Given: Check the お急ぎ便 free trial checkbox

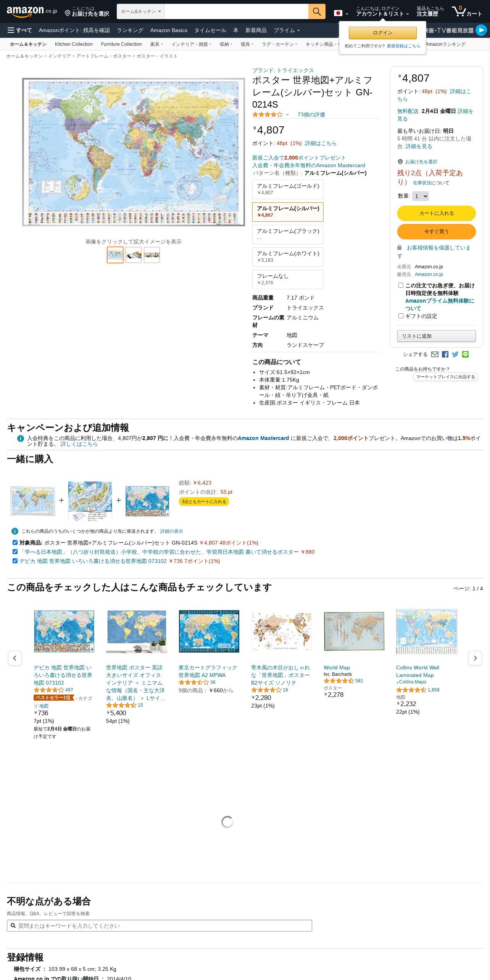Looking at the screenshot, I should click(401, 285).
